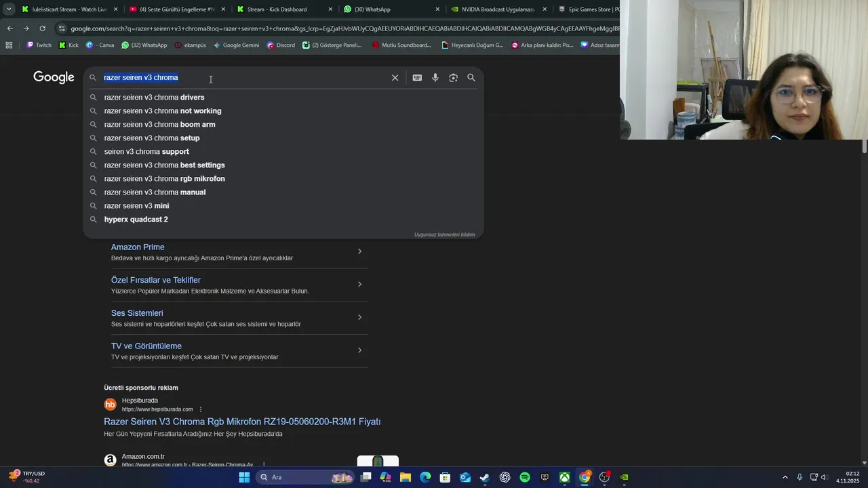Open Steam from taskbar
The height and width of the screenshot is (488, 868).
pyautogui.click(x=485, y=477)
